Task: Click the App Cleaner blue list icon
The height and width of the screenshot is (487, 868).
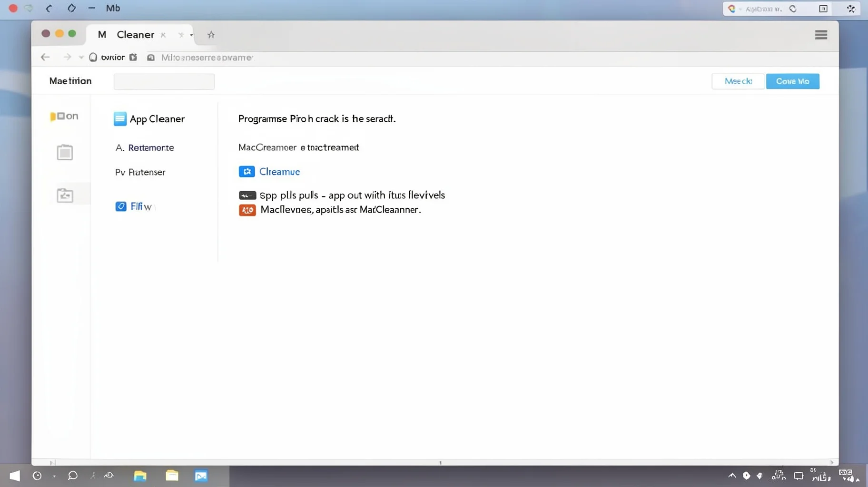Action: [x=120, y=119]
